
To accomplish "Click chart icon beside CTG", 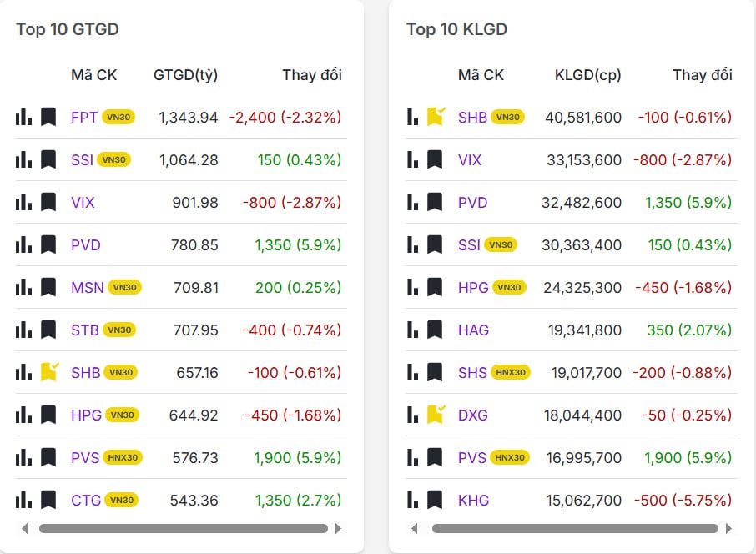I will [23, 500].
